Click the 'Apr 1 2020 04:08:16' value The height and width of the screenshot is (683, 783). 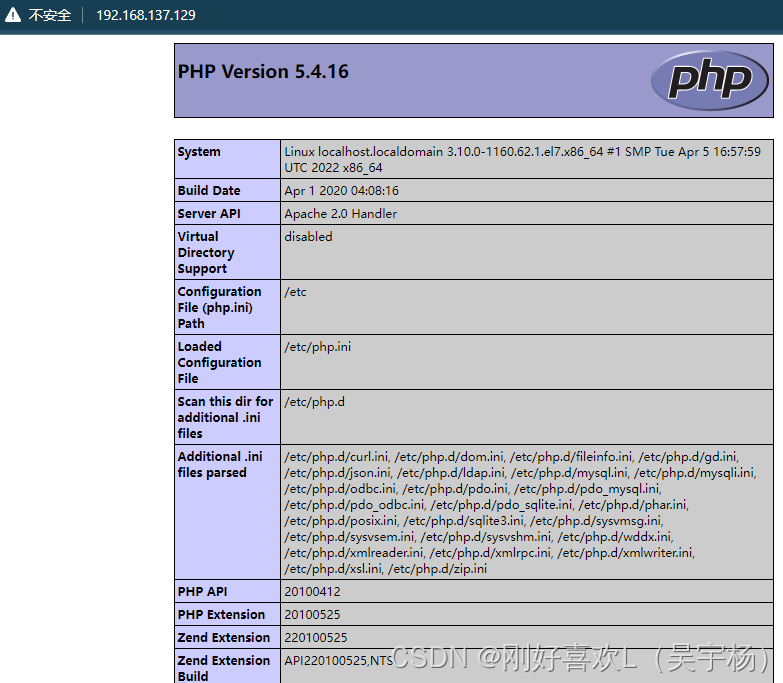(342, 190)
